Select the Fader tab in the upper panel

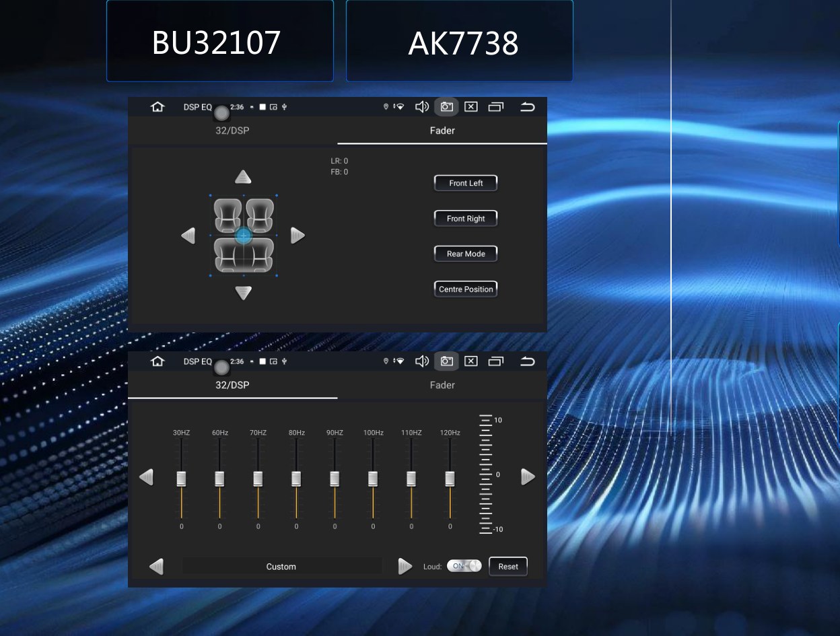coord(442,131)
